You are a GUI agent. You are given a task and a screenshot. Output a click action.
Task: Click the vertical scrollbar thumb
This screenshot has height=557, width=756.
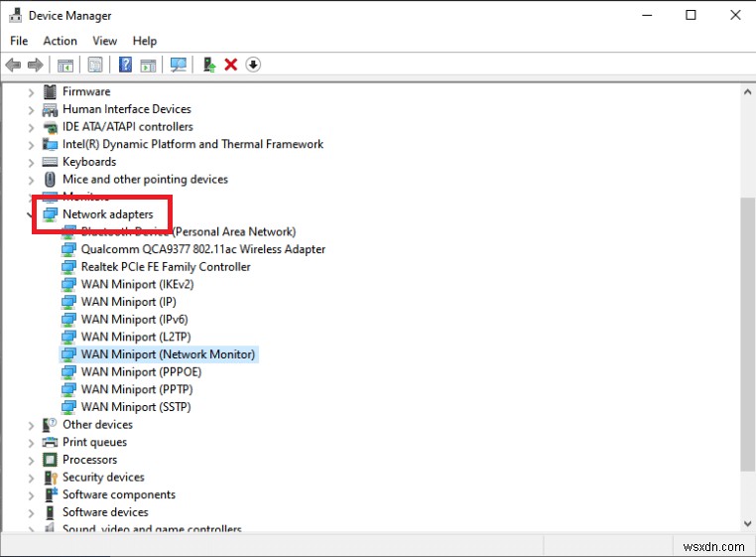click(x=747, y=334)
